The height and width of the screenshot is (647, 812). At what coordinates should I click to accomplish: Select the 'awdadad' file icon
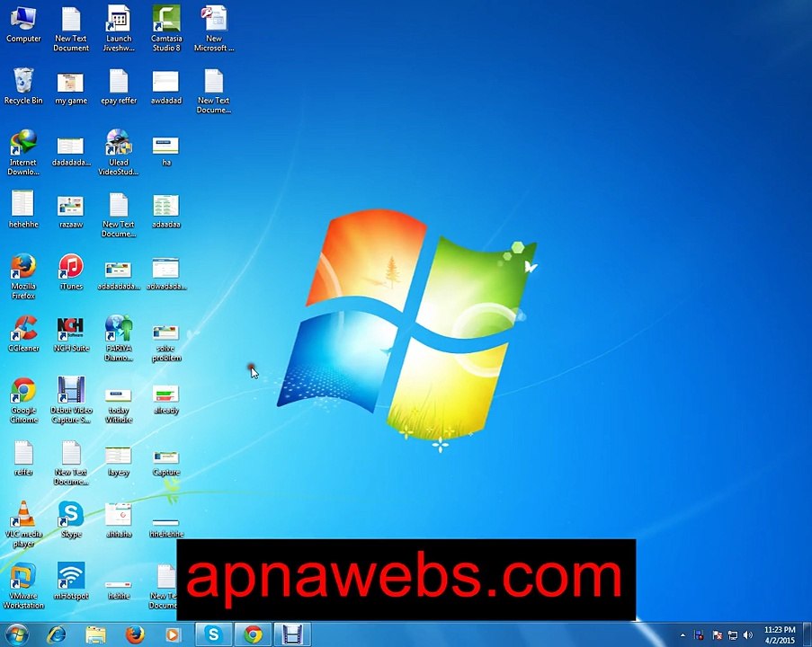[166, 86]
